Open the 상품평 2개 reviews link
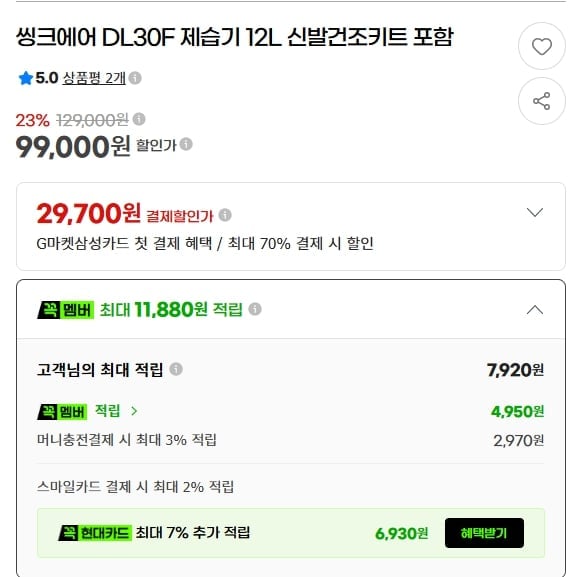The width and height of the screenshot is (568, 577). pyautogui.click(x=94, y=78)
